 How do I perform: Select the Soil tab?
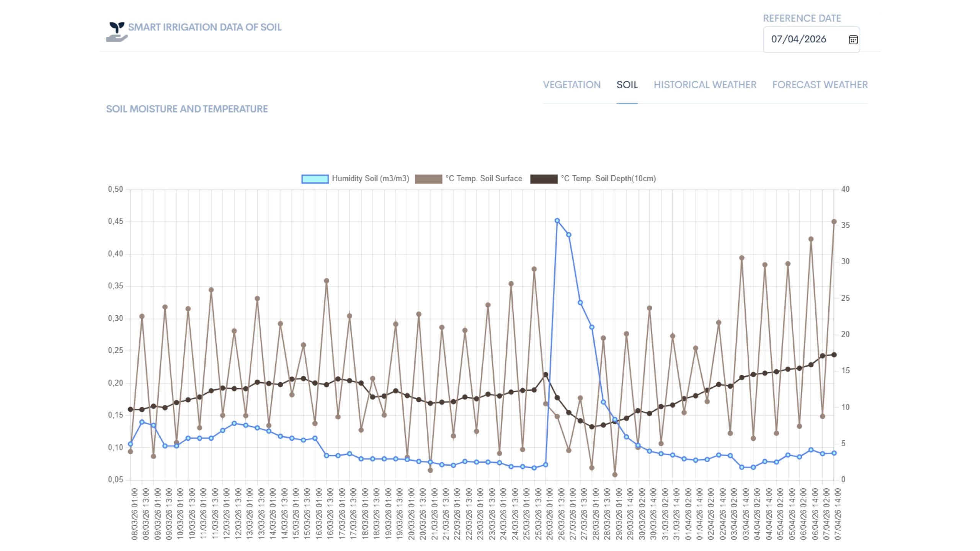click(627, 85)
